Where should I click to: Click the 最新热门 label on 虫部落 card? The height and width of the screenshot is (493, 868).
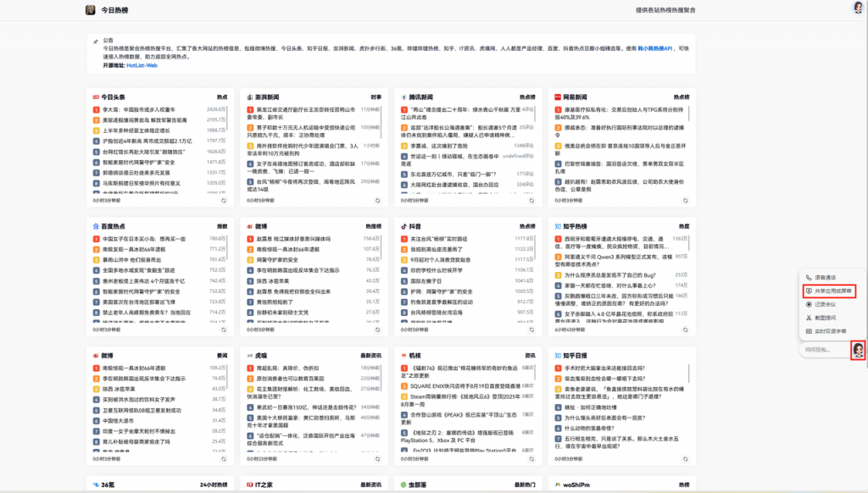525,485
